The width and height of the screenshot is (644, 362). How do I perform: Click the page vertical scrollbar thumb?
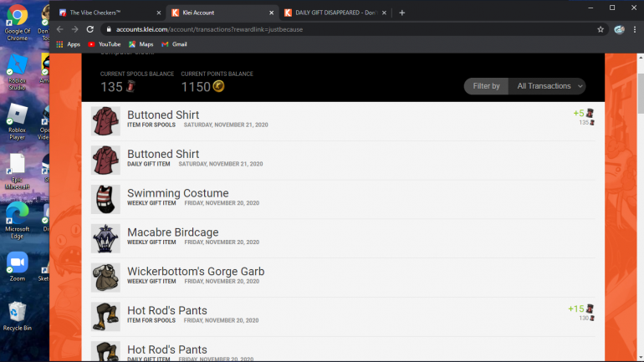[641, 93]
